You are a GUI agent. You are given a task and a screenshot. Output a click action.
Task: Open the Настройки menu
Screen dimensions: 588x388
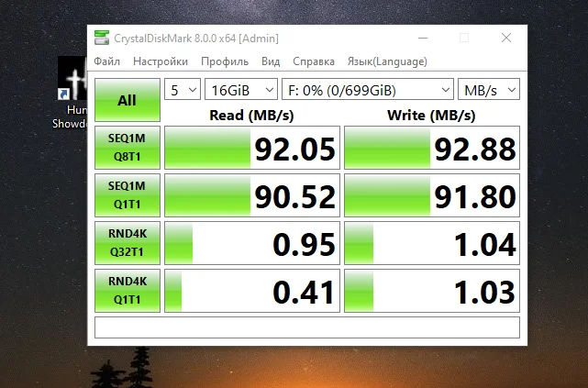click(161, 61)
